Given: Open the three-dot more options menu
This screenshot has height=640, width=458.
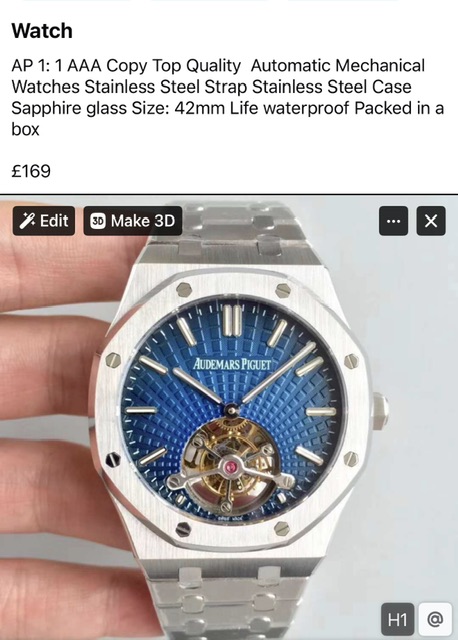Looking at the screenshot, I should tap(394, 221).
